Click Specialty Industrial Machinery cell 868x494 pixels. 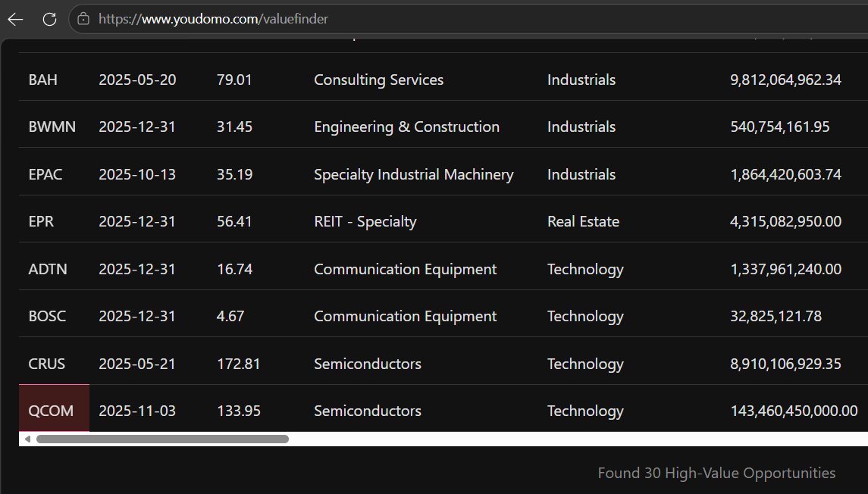tap(414, 174)
